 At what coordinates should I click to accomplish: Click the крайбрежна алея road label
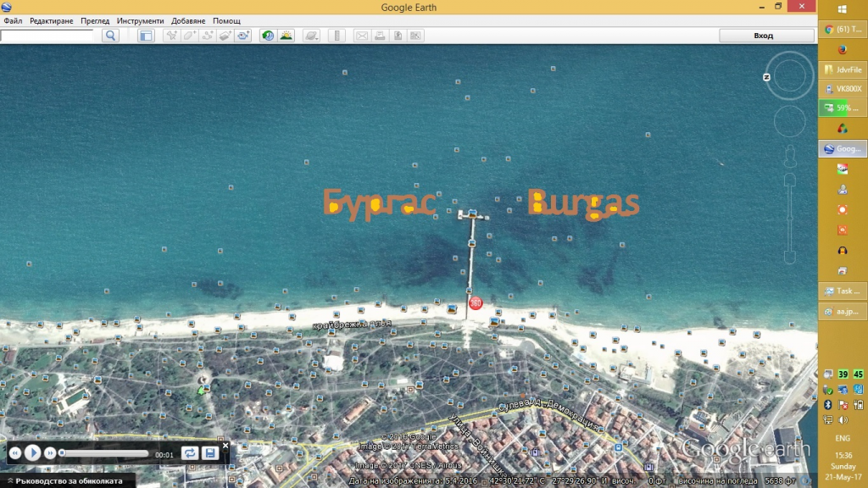pyautogui.click(x=352, y=324)
